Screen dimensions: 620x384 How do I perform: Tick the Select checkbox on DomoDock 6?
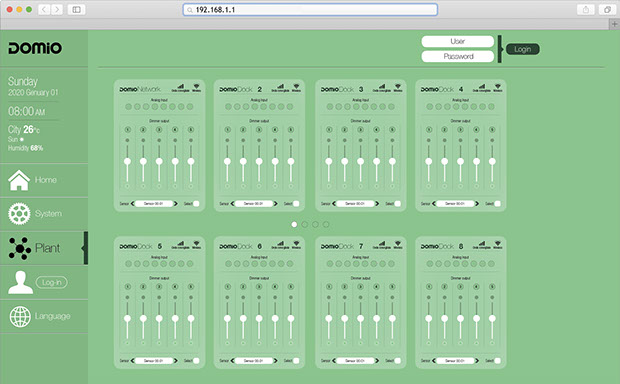(x=296, y=361)
